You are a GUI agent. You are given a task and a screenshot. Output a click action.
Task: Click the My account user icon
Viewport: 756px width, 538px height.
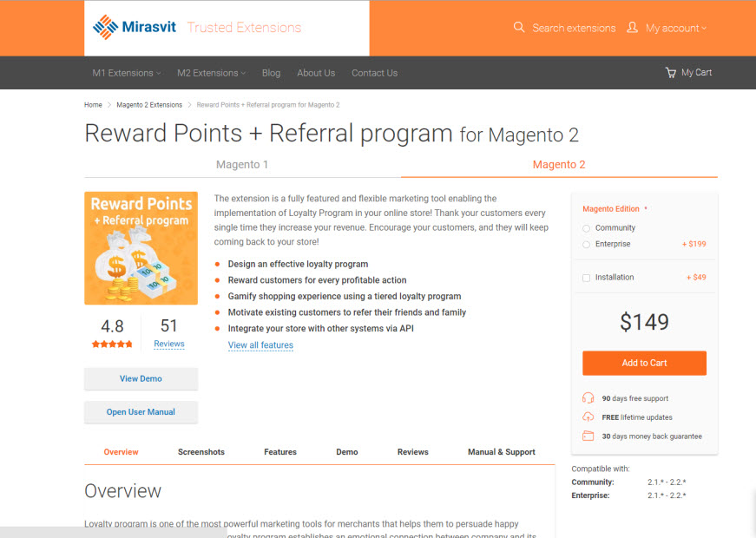point(632,28)
